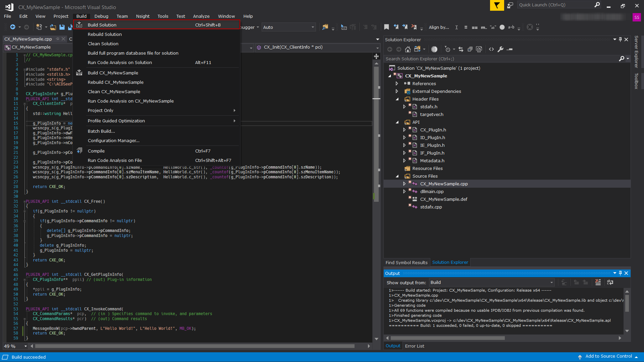
Task: Click the signed-in account badge SS
Action: (637, 17)
